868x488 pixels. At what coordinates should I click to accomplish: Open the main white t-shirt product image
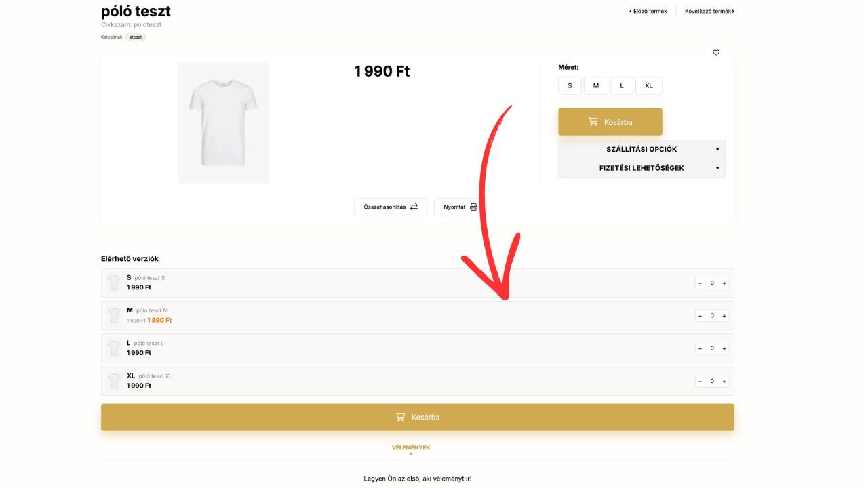[x=223, y=123]
